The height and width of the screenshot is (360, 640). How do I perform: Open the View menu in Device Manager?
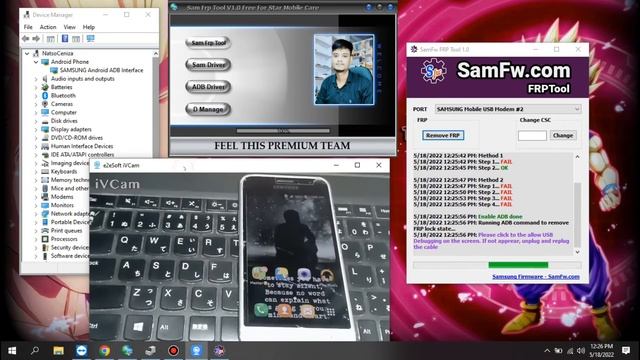(69, 27)
